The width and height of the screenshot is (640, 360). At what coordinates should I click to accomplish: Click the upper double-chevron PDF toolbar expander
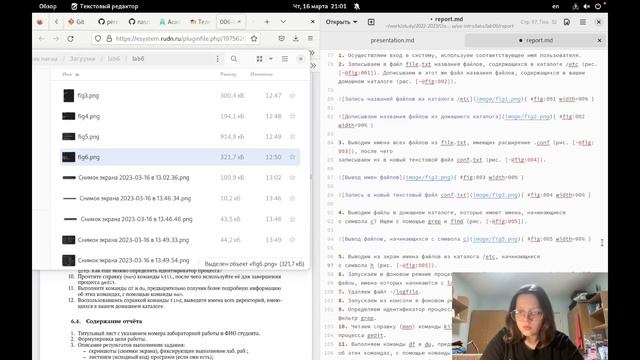coord(312,53)
